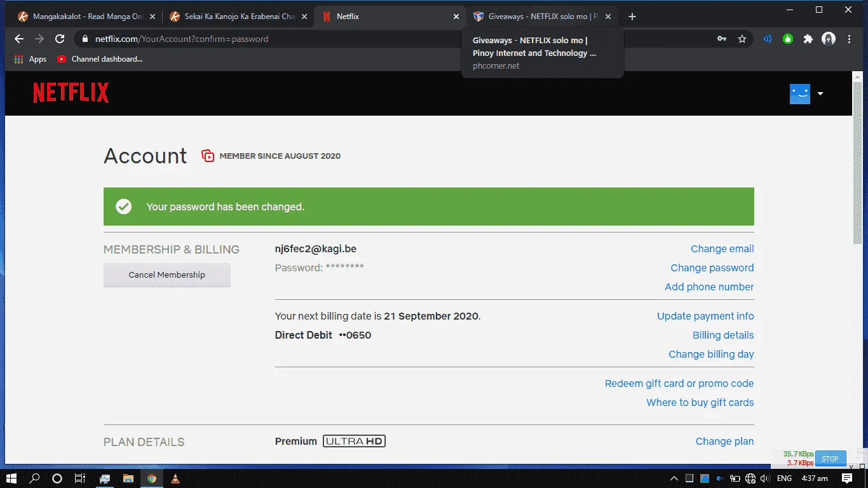Open the 4:37 am clock flyout
Screen dimensions: 868x488
coord(815,478)
